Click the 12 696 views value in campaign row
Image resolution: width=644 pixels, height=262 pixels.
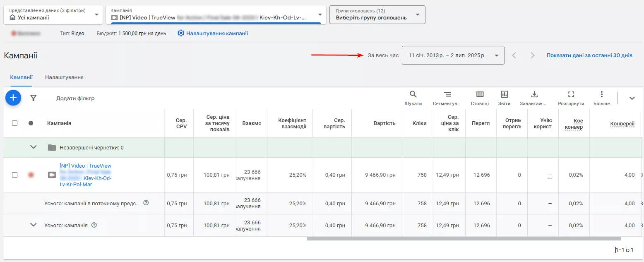pos(482,175)
